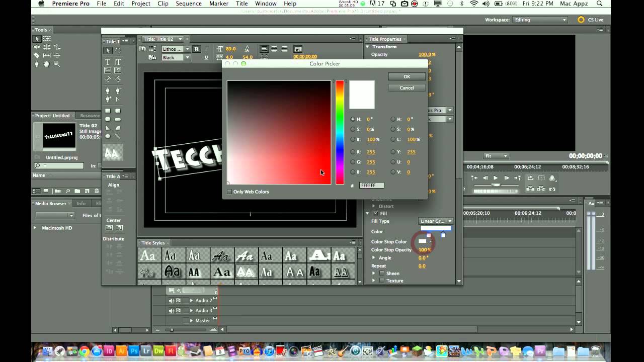Confirm Color Picker with OK
644x362 pixels.
[x=407, y=77]
